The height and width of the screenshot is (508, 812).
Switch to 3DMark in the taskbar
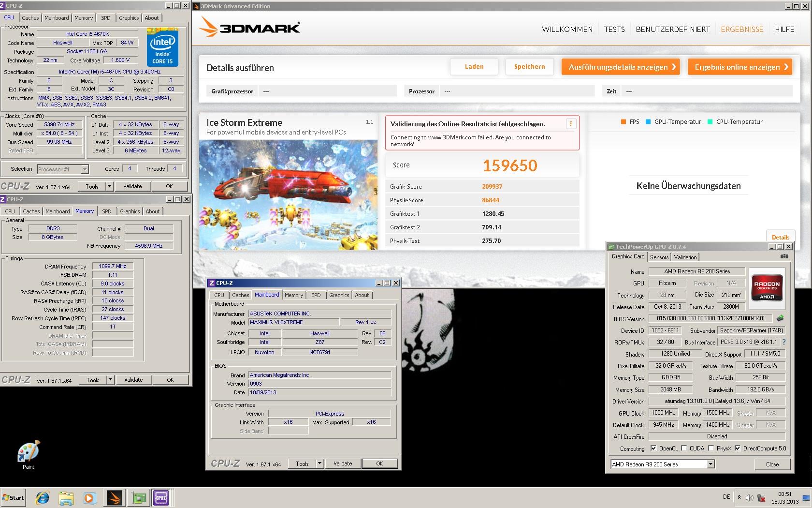(115, 497)
